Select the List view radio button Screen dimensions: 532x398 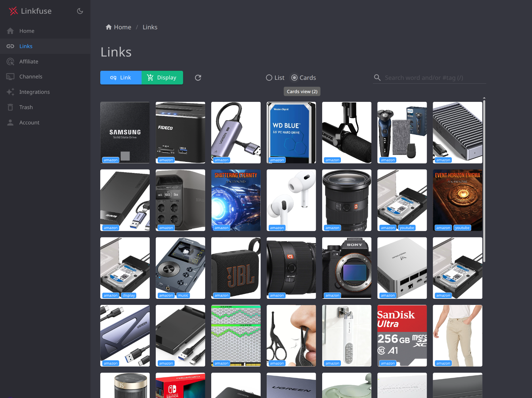(269, 78)
